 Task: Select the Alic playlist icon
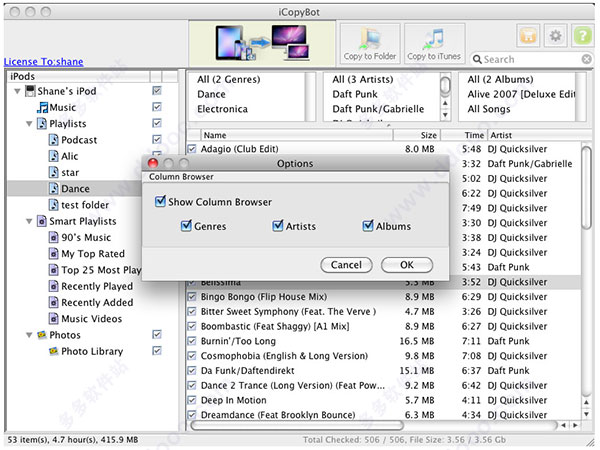pyautogui.click(x=54, y=156)
